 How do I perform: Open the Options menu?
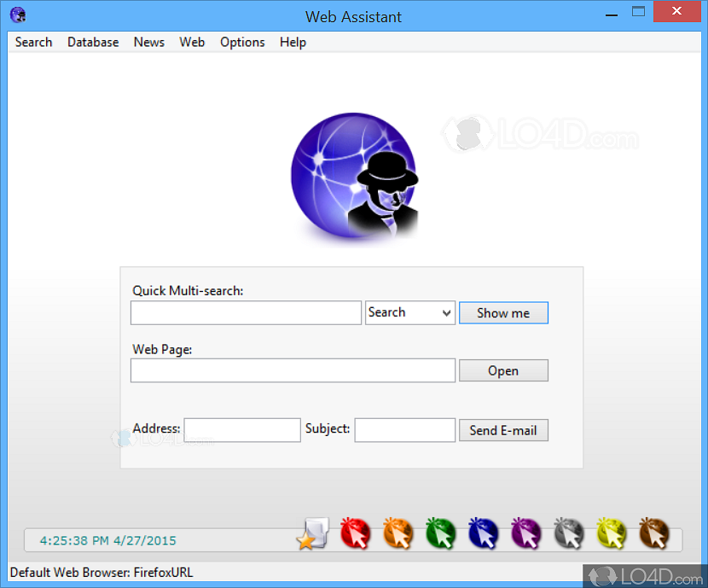point(242,42)
